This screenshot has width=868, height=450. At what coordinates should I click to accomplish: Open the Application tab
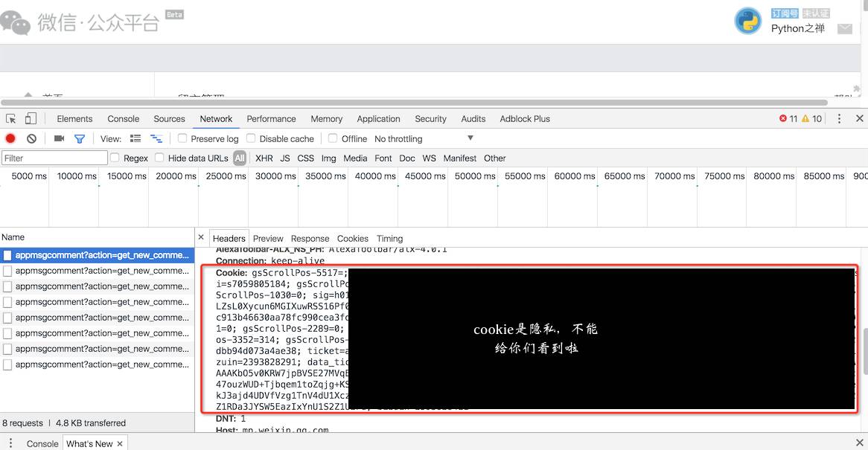[379, 119]
